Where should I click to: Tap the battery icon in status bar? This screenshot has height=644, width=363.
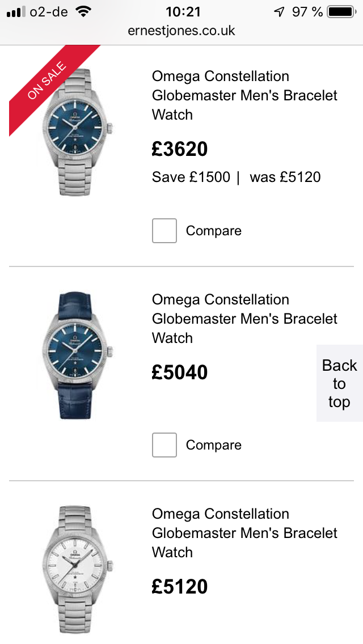pos(341,11)
